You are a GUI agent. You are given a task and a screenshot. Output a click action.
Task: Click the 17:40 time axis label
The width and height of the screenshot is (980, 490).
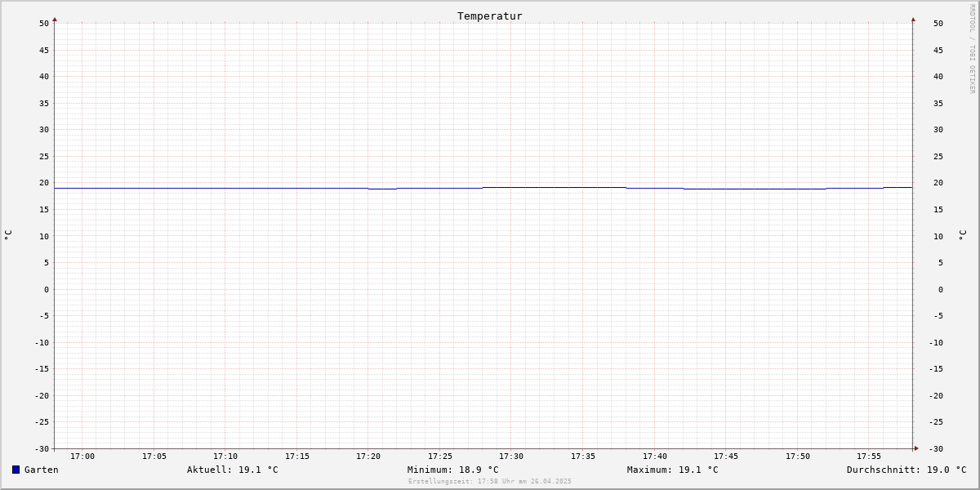(655, 457)
